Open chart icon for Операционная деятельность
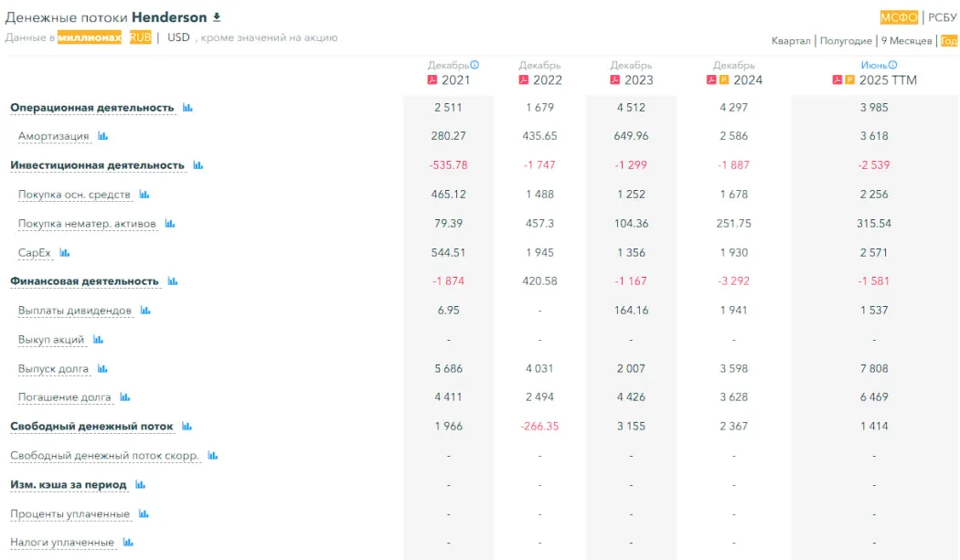 [187, 108]
